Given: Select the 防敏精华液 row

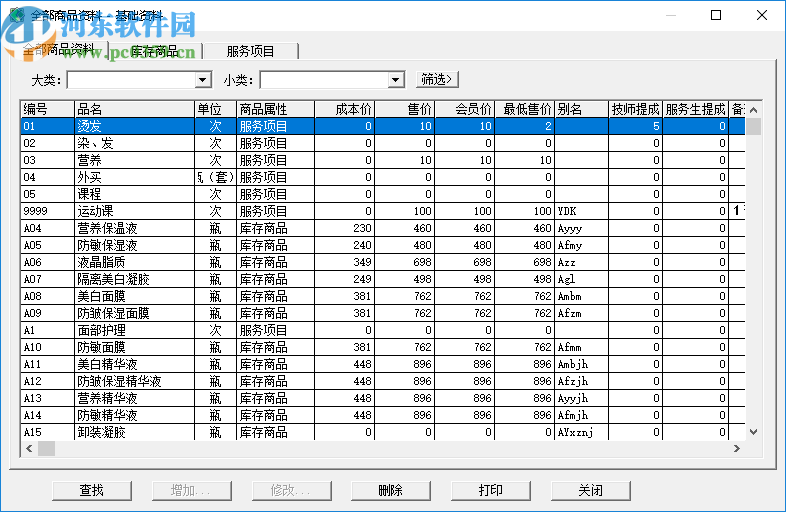Looking at the screenshot, I should [x=383, y=415].
